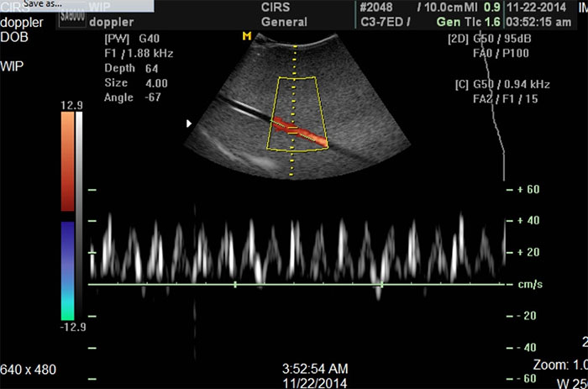Click the WIP label below DOB
Viewport: 588px width, 389px height.
click(x=12, y=66)
